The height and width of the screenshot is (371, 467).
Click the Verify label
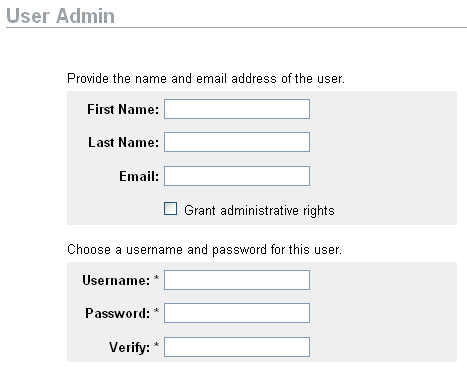click(x=130, y=347)
